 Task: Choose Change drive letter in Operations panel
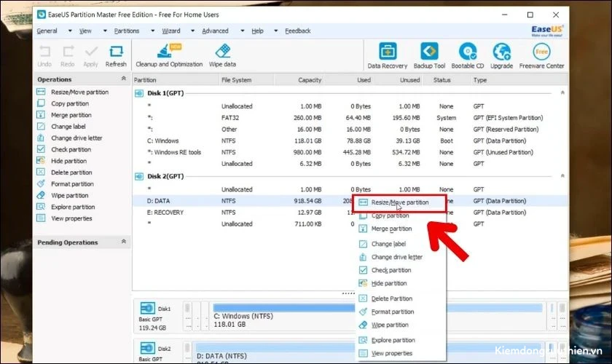click(76, 138)
